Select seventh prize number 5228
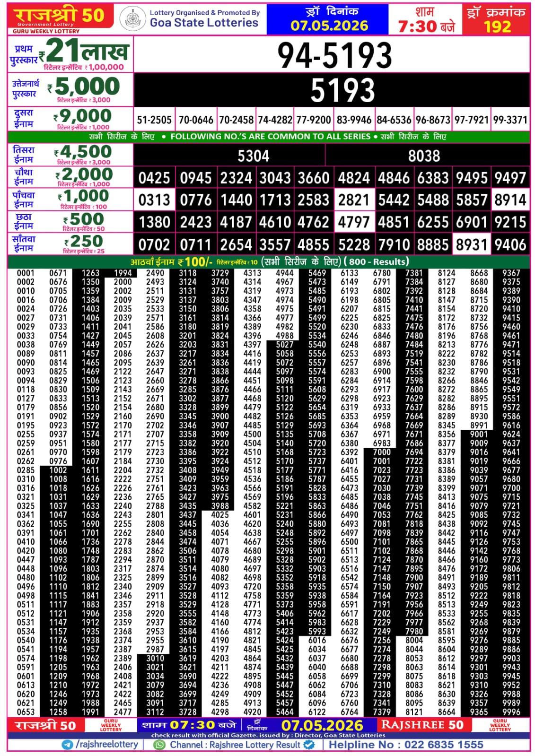This screenshot has height=756, width=535. tap(354, 245)
